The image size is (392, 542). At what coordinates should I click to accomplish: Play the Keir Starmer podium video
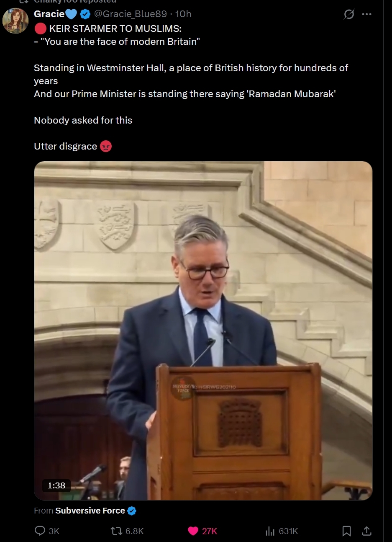tap(203, 330)
